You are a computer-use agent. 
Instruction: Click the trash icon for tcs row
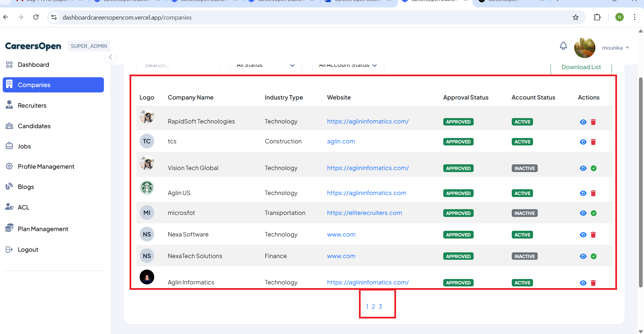coord(593,142)
